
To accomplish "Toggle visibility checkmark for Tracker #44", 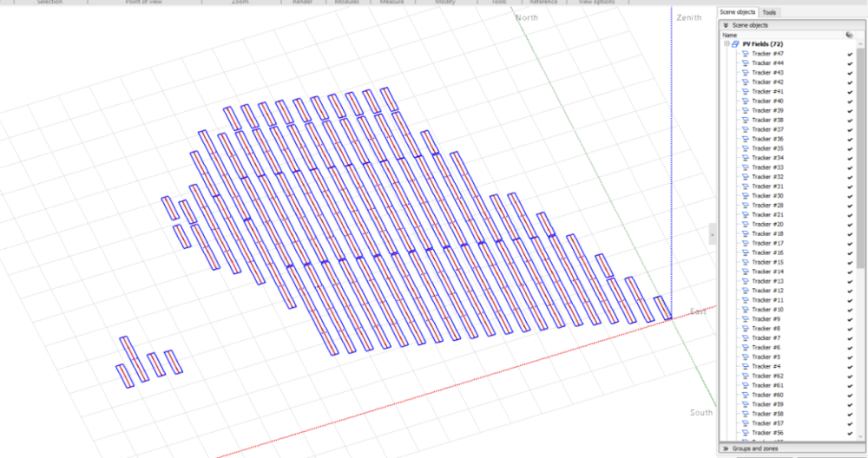I will click(850, 63).
